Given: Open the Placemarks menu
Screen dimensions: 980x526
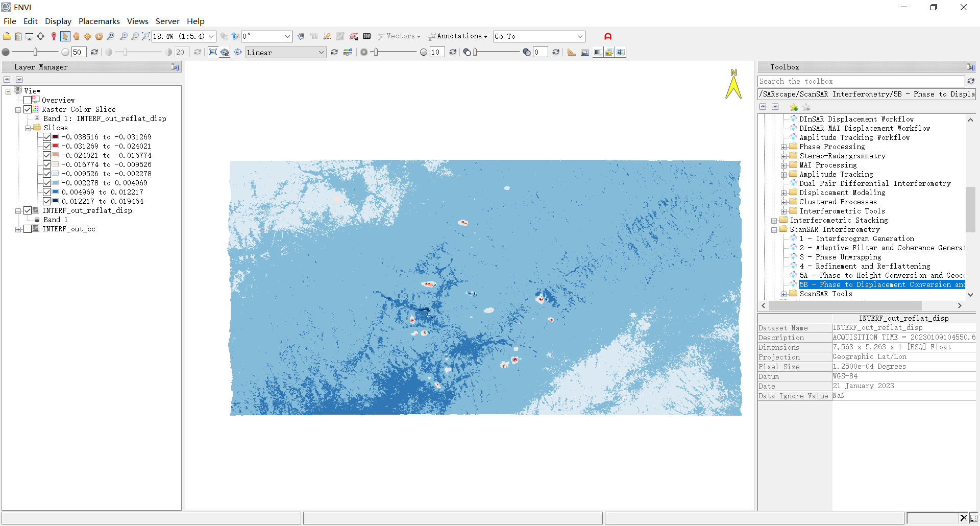Looking at the screenshot, I should (99, 21).
